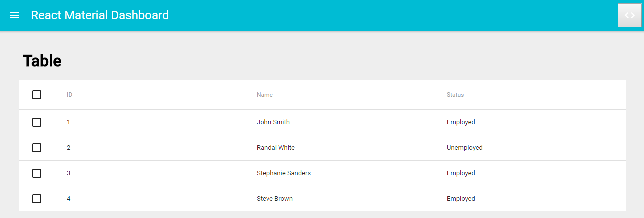Select the John Smith name cell

(x=273, y=122)
